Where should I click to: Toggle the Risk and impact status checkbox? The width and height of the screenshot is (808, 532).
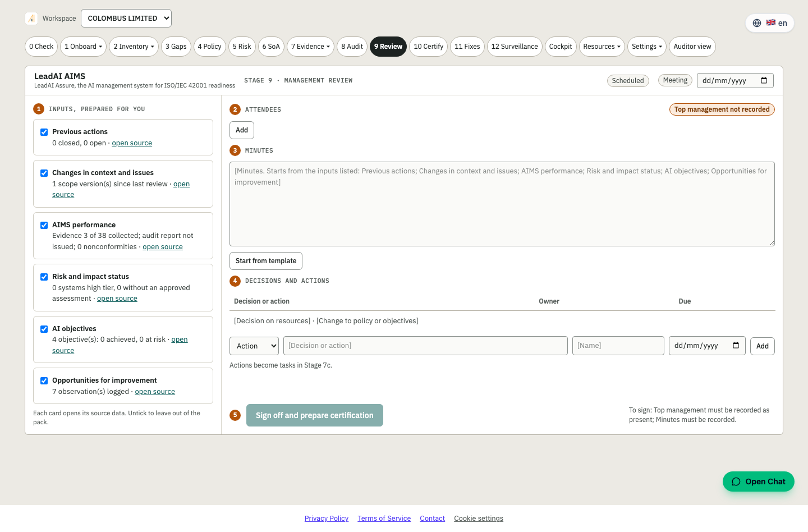[44, 277]
